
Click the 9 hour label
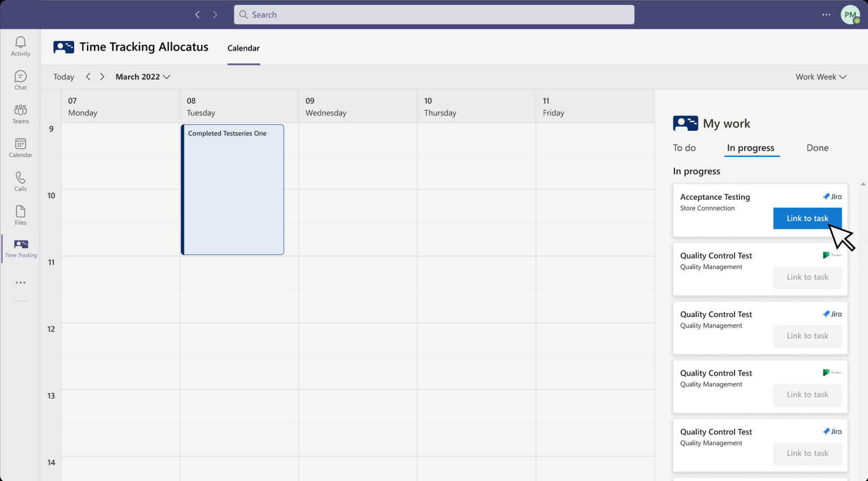click(52, 129)
